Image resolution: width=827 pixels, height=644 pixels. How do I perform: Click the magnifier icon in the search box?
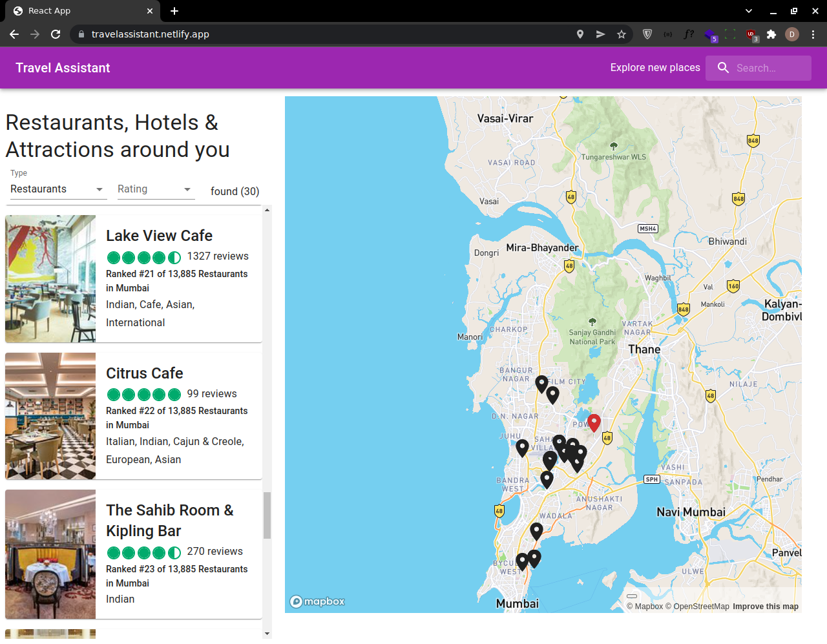pos(724,68)
